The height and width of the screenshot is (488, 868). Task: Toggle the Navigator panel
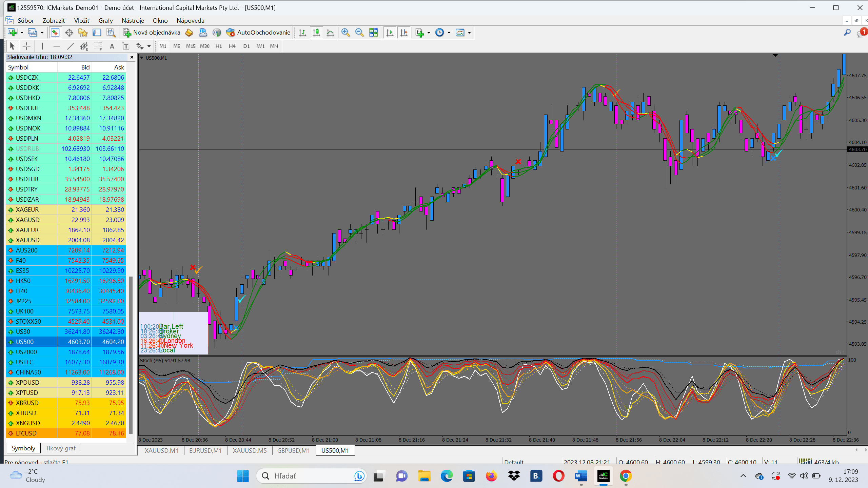point(83,33)
